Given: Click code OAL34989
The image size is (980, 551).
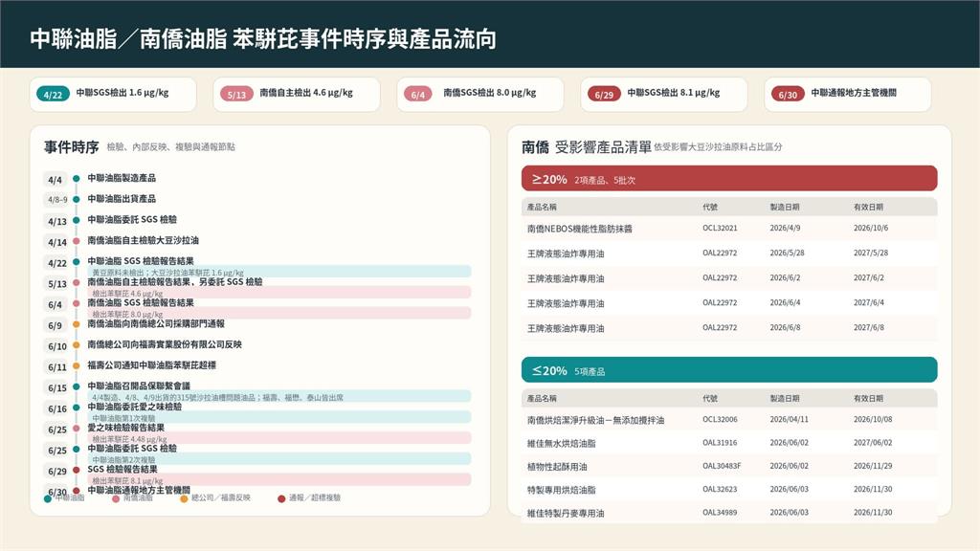Looking at the screenshot, I should [720, 513].
